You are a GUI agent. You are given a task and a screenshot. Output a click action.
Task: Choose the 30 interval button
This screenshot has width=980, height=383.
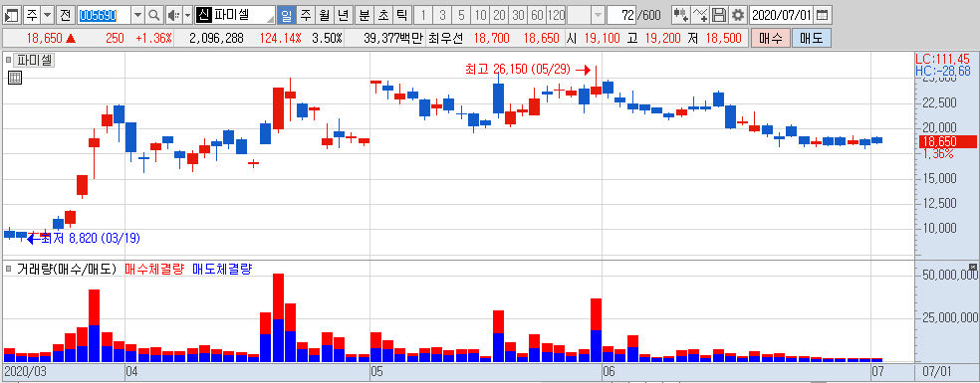518,14
